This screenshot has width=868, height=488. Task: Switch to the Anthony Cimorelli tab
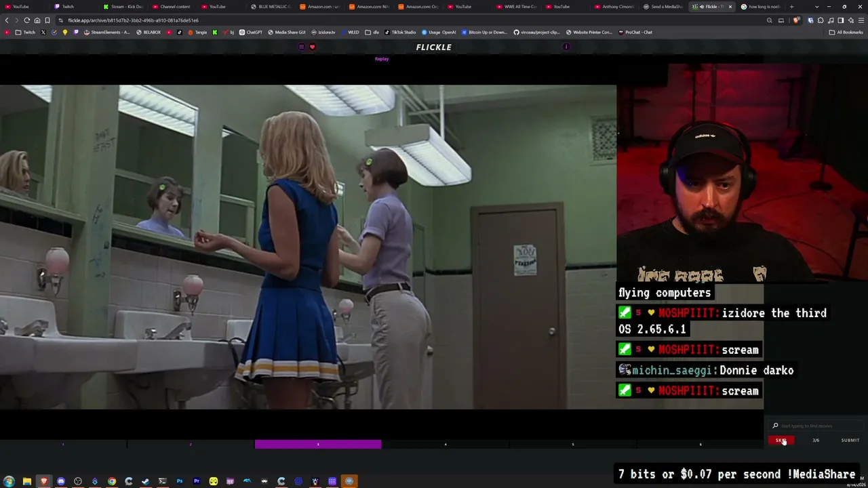[x=614, y=7]
